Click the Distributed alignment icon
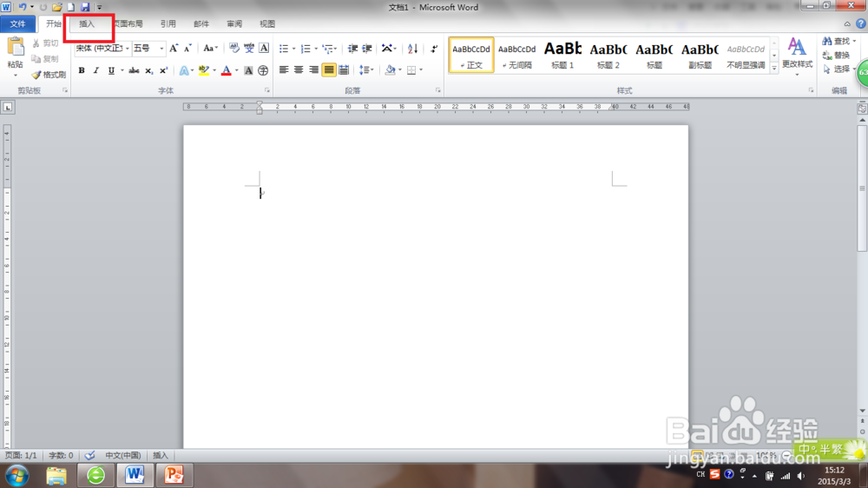Viewport: 868px width, 488px height. point(344,69)
